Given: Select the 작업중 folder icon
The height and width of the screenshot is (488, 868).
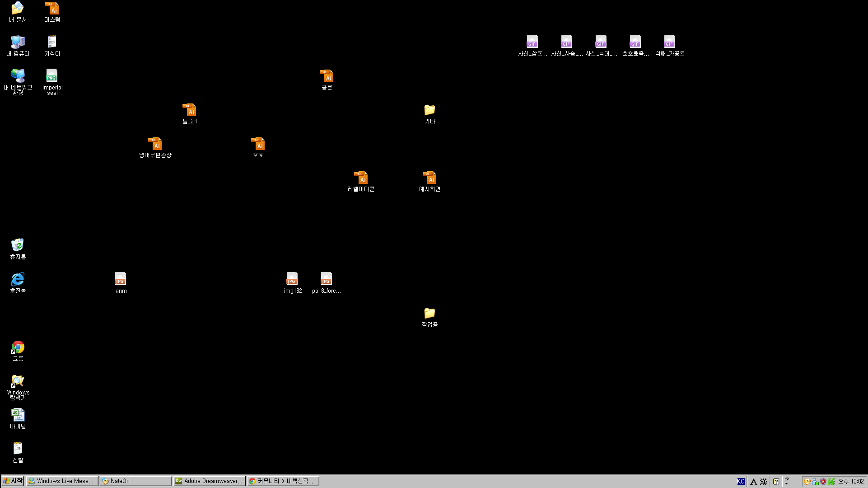Looking at the screenshot, I should pos(429,313).
